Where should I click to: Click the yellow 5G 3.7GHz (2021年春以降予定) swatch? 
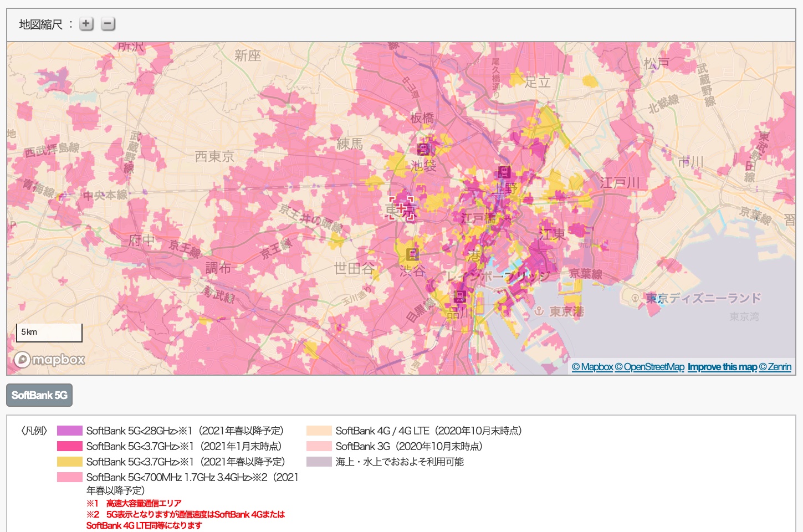coord(70,462)
